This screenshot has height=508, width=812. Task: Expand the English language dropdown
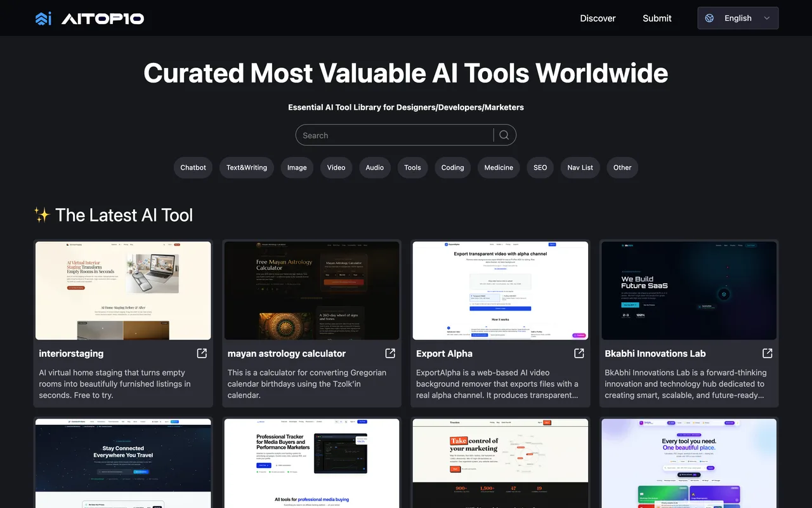coord(738,18)
